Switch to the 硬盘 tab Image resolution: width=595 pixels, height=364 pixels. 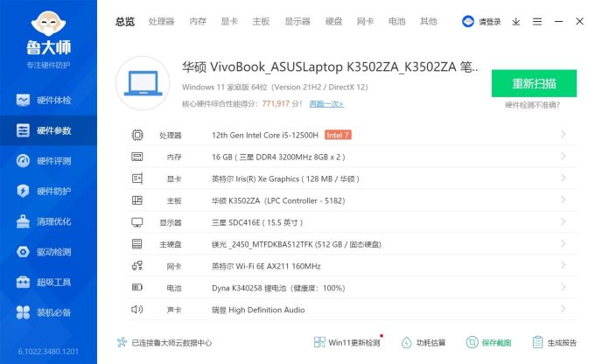tap(334, 22)
